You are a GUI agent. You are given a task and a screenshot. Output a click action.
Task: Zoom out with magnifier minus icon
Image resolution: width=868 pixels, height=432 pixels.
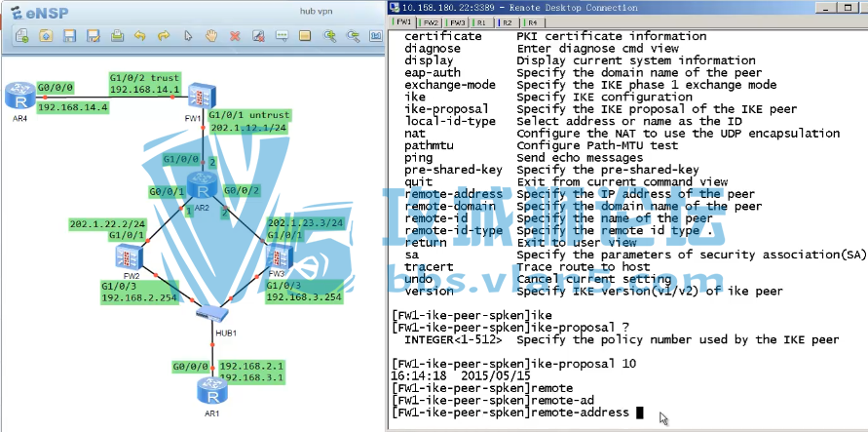pos(353,36)
